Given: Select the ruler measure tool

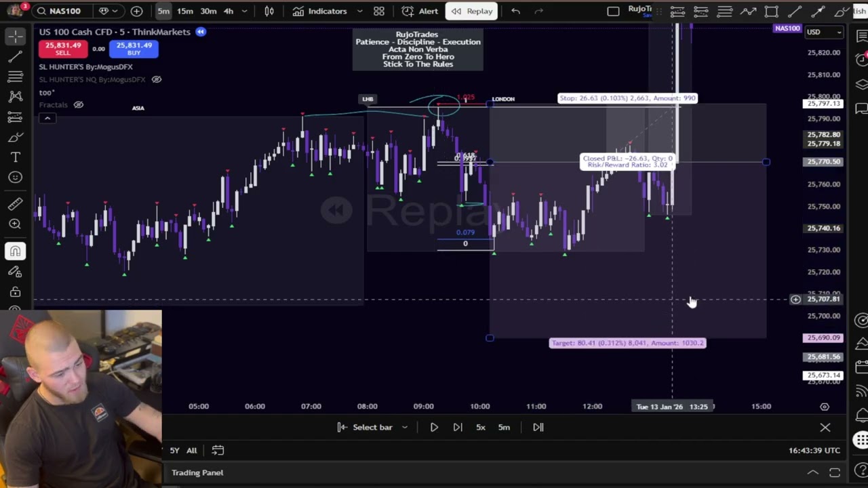Looking at the screenshot, I should pyautogui.click(x=15, y=204).
